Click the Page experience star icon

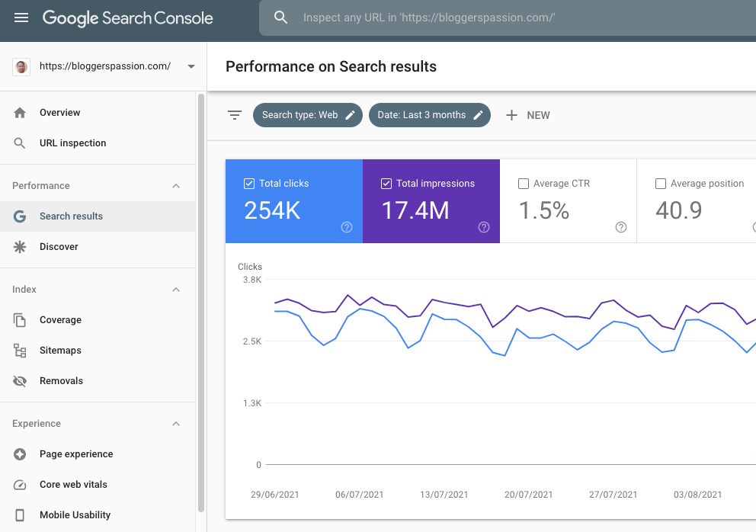20,454
